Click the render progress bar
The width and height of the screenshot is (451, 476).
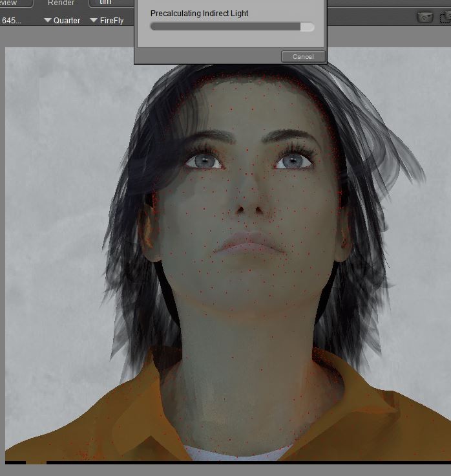(x=231, y=27)
